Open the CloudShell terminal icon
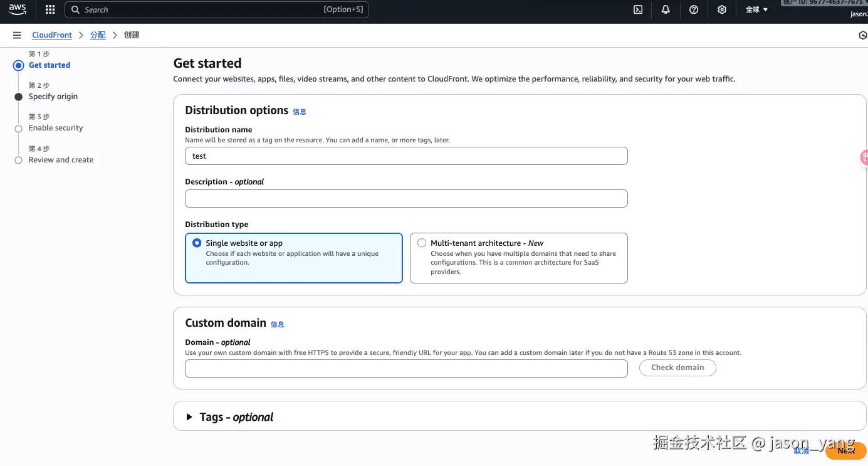This screenshot has height=466, width=868. [x=638, y=9]
